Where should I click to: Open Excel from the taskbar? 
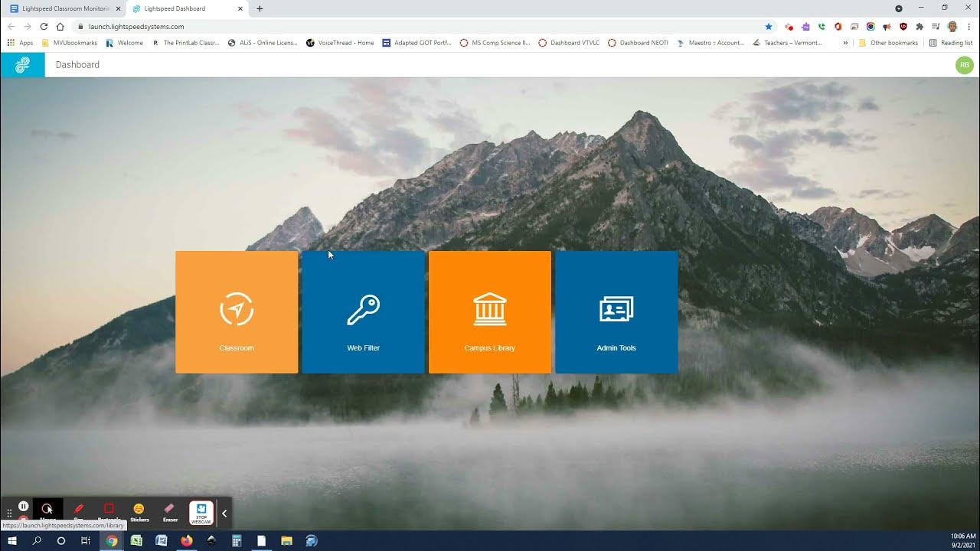(x=136, y=540)
